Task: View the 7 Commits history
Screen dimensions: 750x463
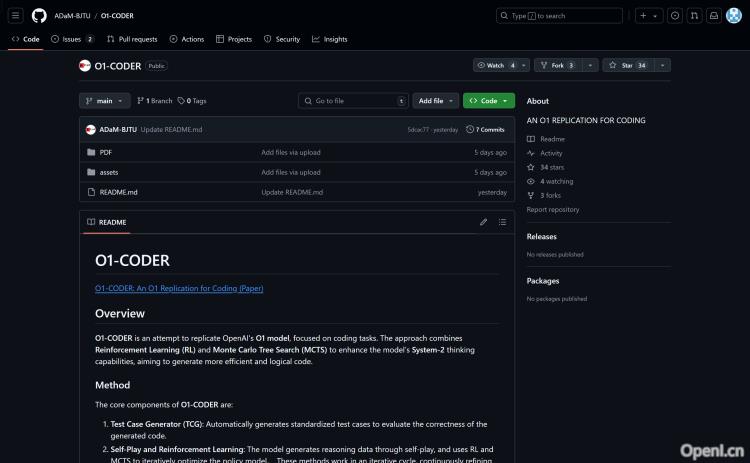Action: (x=490, y=130)
